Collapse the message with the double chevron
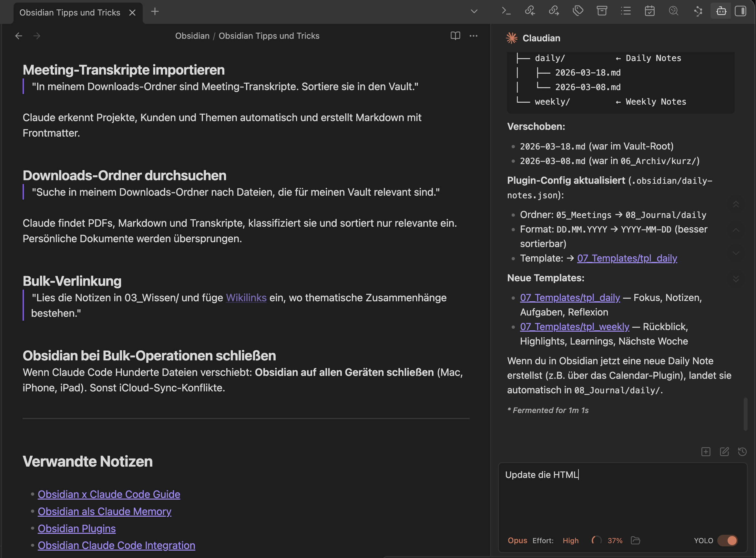The image size is (756, 558). tap(736, 204)
